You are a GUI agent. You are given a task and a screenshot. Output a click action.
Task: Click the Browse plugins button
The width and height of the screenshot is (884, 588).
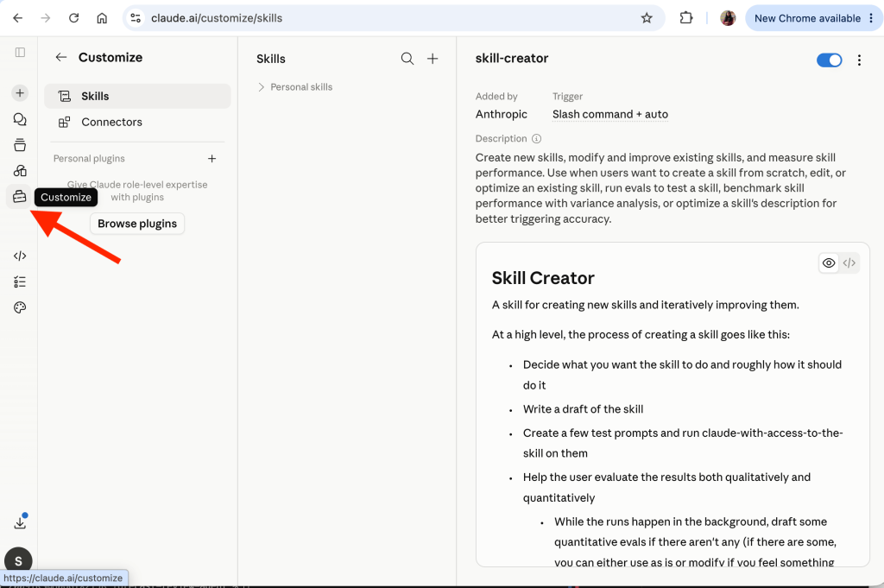click(137, 224)
